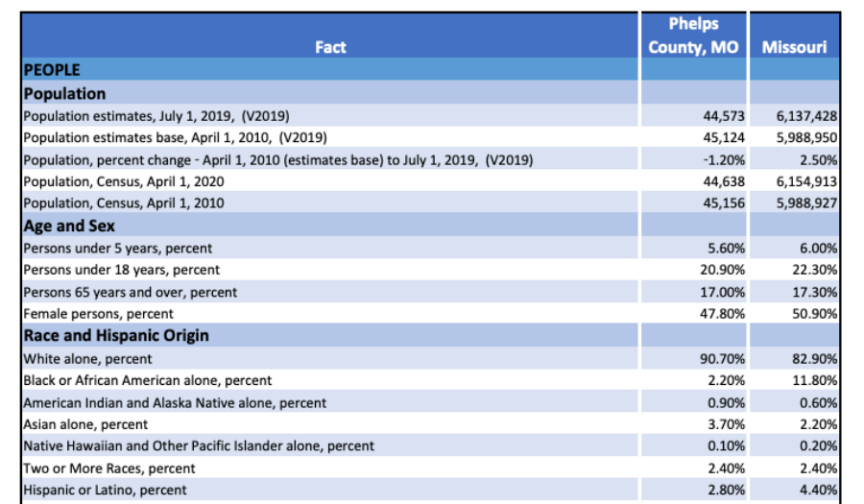Select Phelps County value 45,156
864x504 pixels.
point(724,204)
